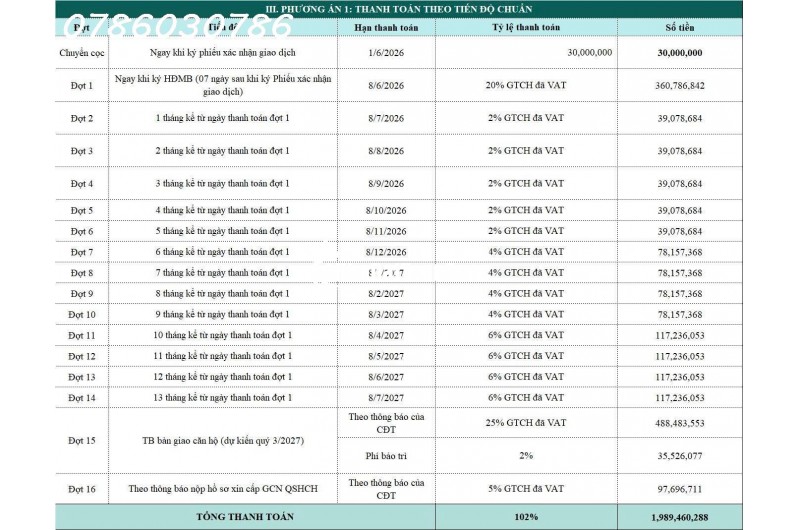
Task: Select the 'Đợt 11' row label
Action: pyautogui.click(x=82, y=336)
